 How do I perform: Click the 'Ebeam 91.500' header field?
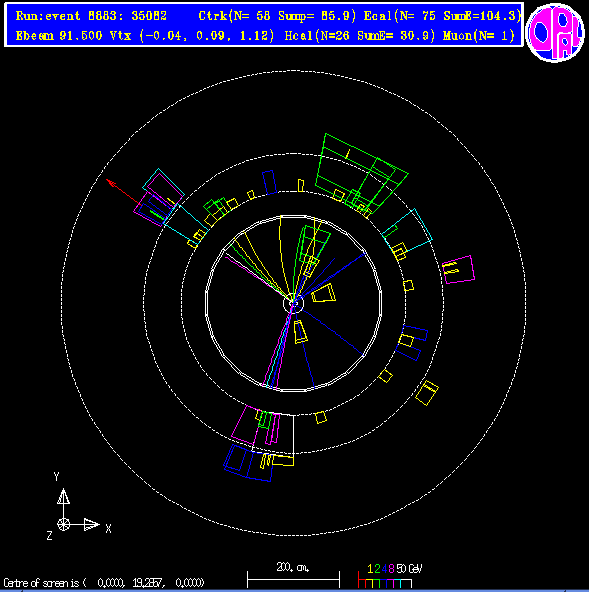59,36
